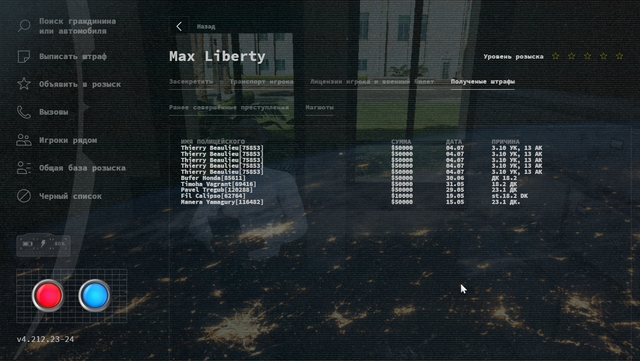Click the reason ДК 18.2 in Bufer Honda row
This screenshot has height=361, width=640.
pyautogui.click(x=504, y=178)
